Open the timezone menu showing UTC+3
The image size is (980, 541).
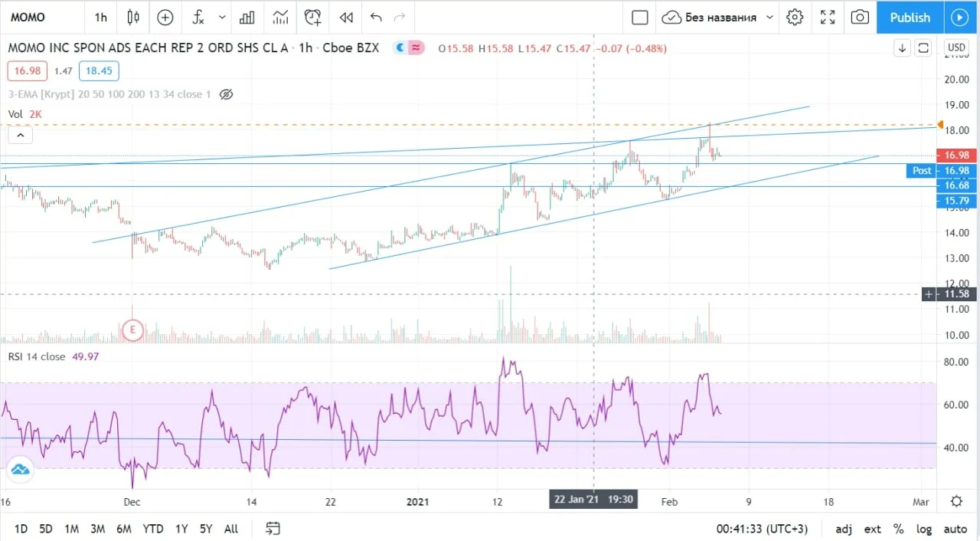coord(762,529)
